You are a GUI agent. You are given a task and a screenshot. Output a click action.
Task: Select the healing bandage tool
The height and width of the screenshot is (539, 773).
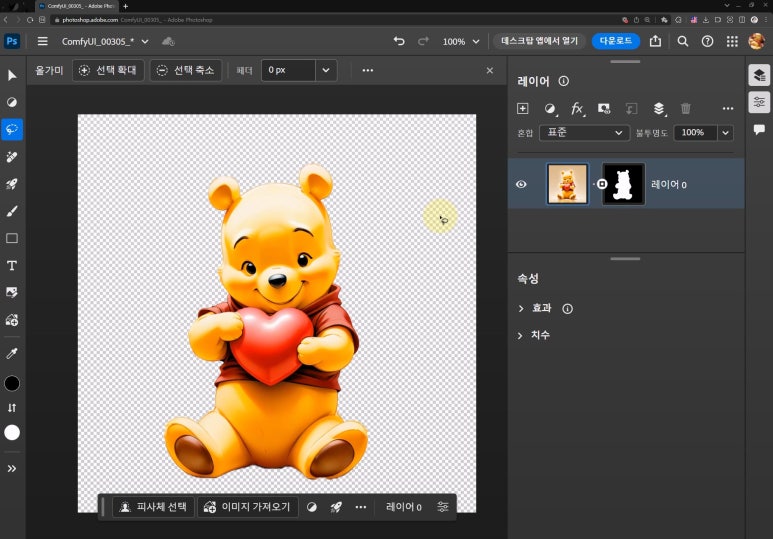[x=12, y=157]
